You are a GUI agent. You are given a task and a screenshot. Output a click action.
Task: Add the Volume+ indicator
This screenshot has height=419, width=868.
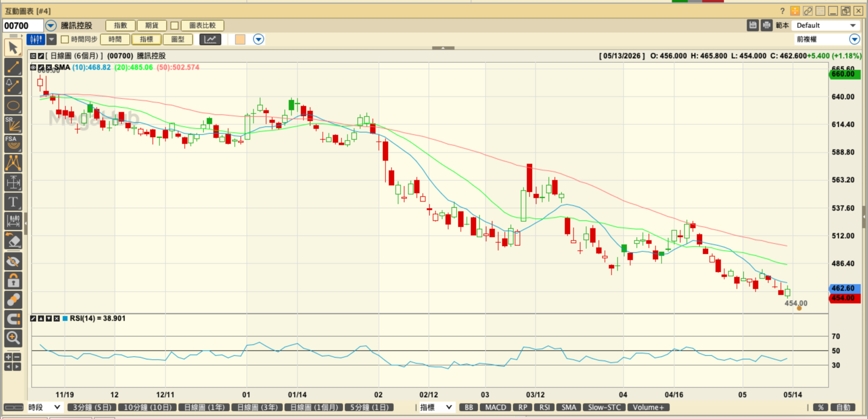(648, 407)
